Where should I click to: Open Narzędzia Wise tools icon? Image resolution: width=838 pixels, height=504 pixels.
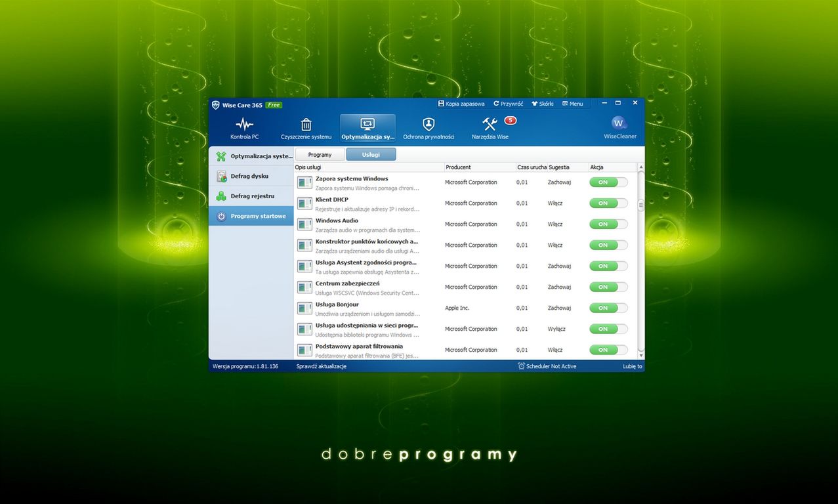(x=490, y=124)
